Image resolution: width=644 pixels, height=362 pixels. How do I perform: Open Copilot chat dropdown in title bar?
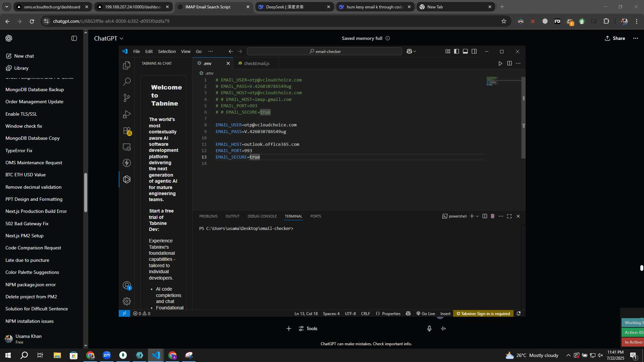click(411, 51)
